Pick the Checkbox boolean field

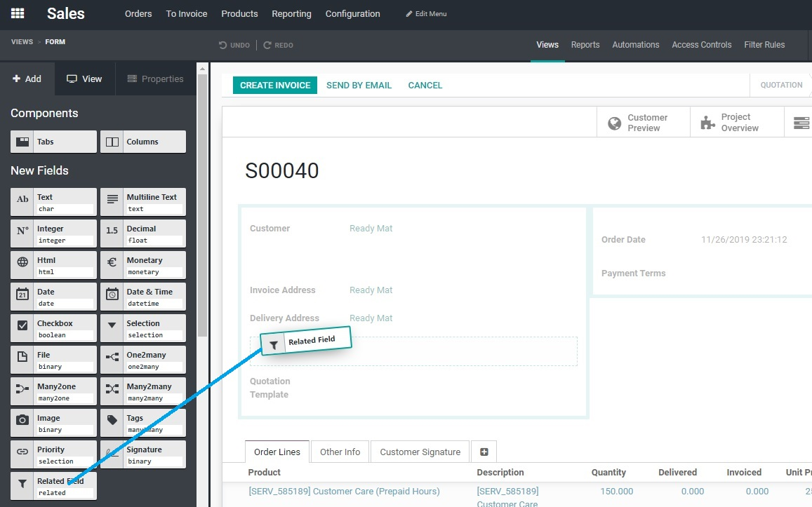(53, 328)
